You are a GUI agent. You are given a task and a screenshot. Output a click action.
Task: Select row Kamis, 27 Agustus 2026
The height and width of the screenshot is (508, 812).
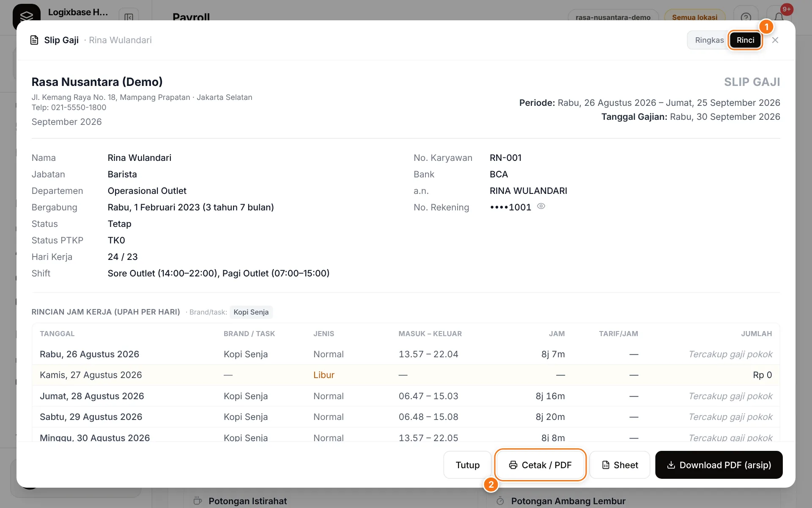[406, 375]
